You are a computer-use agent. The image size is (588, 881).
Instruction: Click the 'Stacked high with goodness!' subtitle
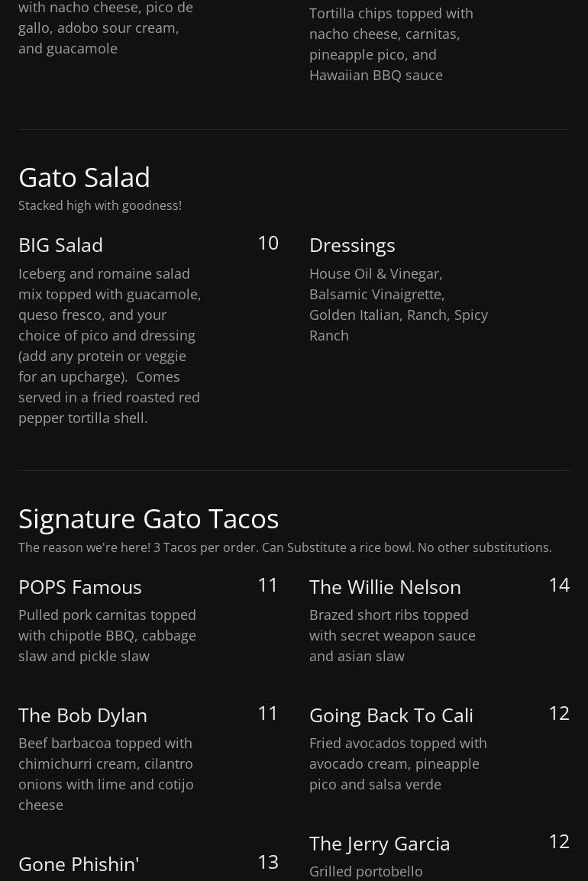[x=100, y=205]
